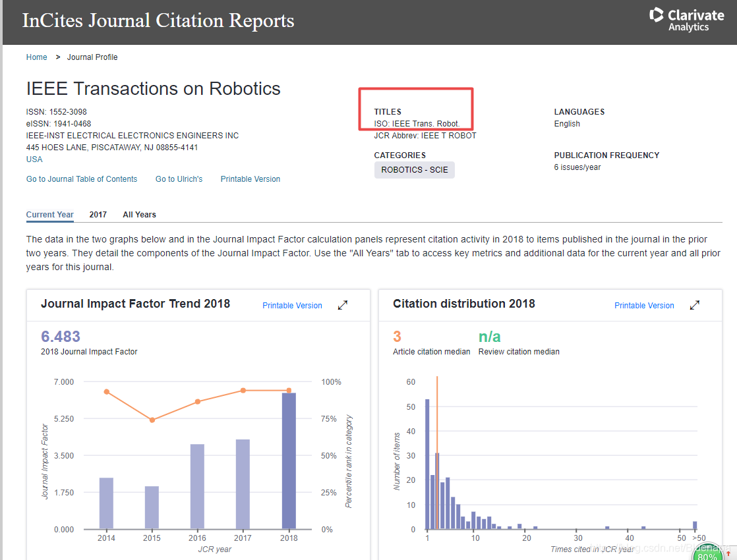
Task: Click the 2016 percentile rank data point
Action: click(x=197, y=402)
